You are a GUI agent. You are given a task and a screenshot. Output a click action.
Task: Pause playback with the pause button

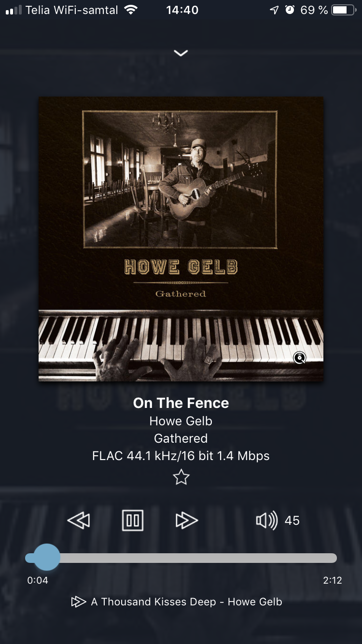133,520
